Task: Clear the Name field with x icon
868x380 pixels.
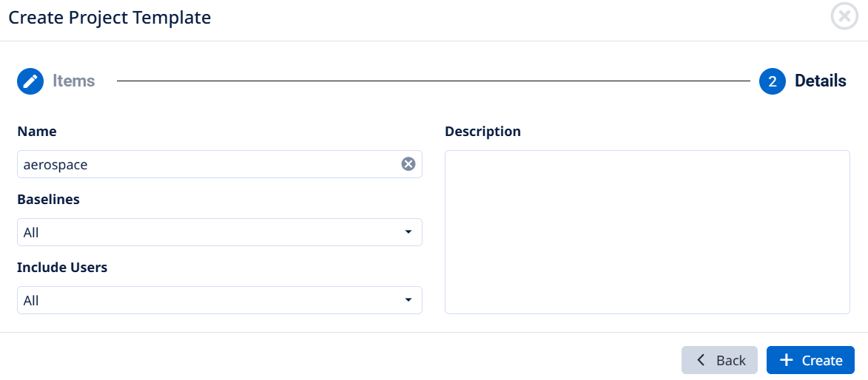Action: [x=408, y=164]
